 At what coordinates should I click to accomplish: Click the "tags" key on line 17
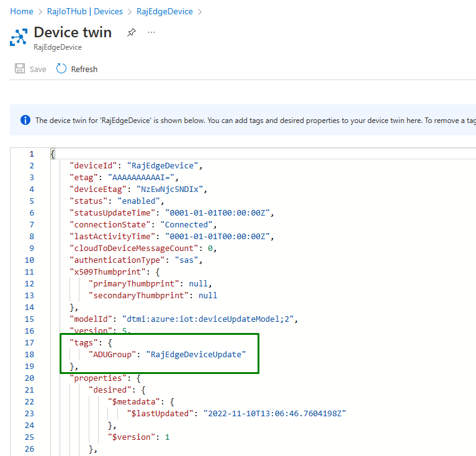(84, 343)
